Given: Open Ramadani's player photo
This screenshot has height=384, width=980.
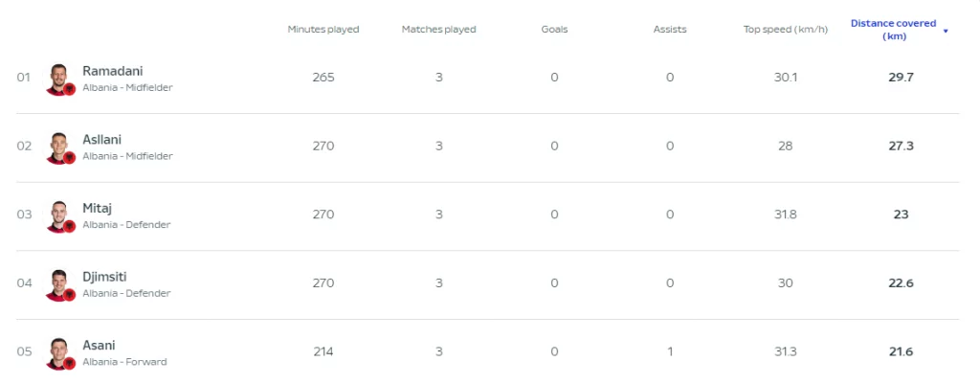Looking at the screenshot, I should click(x=58, y=78).
